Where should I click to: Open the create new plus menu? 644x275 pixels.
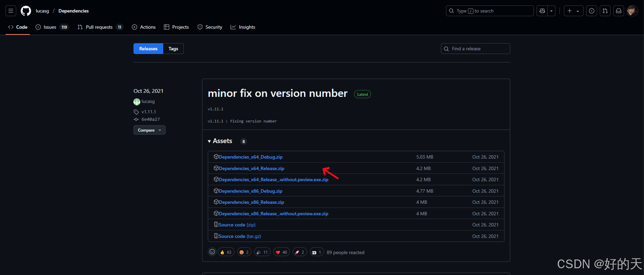coord(573,11)
